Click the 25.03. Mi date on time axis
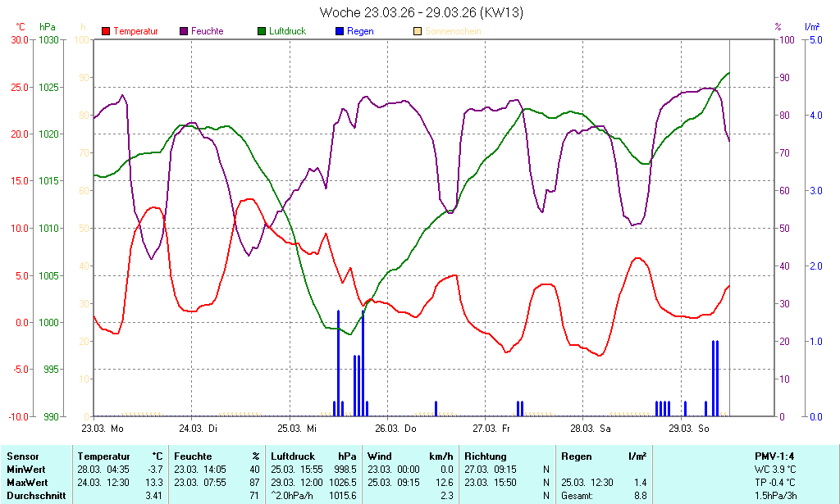 click(x=297, y=429)
